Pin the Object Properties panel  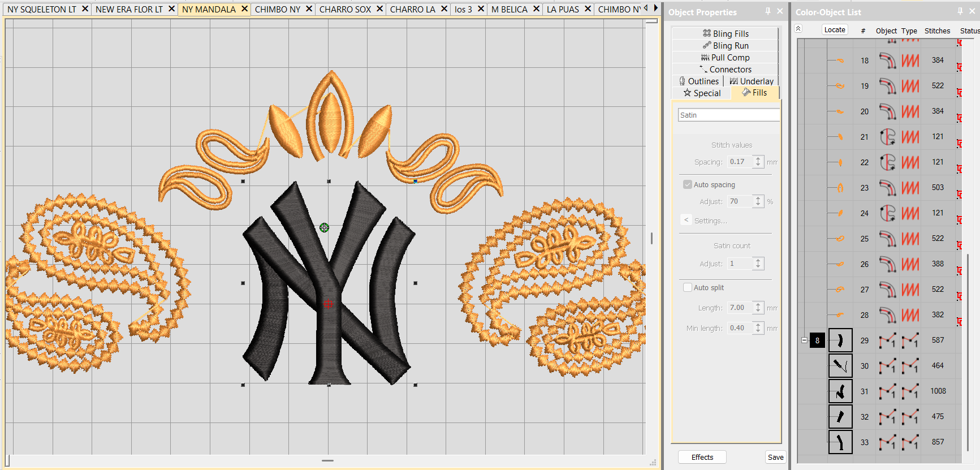768,11
